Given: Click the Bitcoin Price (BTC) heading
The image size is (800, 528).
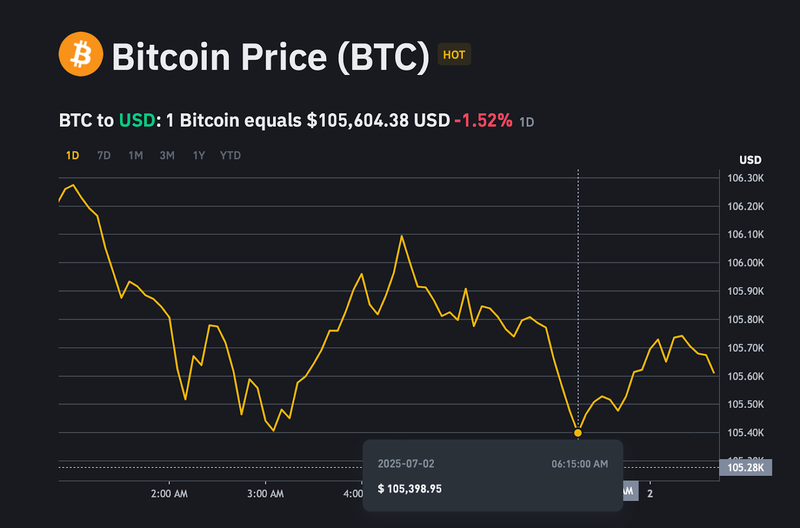Looking at the screenshot, I should (270, 56).
